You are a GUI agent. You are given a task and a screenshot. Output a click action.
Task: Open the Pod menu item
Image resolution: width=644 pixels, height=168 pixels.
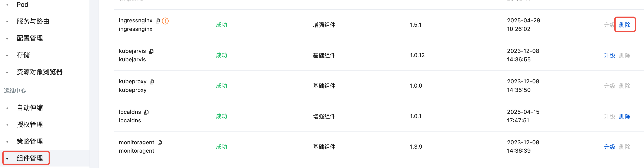(x=23, y=4)
